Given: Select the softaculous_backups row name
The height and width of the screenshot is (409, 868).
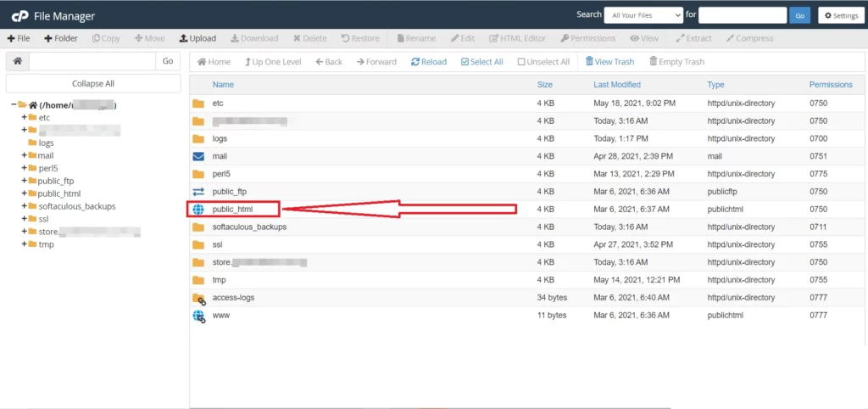Looking at the screenshot, I should click(250, 227).
